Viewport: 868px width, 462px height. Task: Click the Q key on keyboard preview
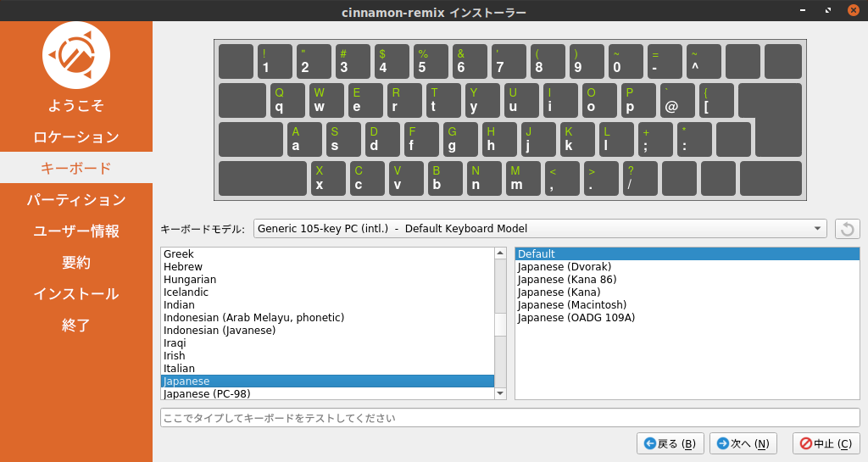coord(287,100)
